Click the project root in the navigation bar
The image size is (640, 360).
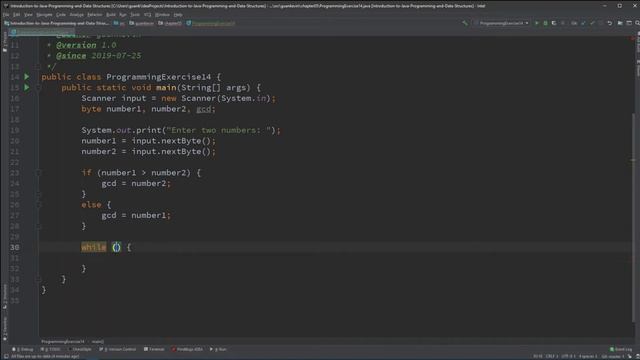(57, 23)
